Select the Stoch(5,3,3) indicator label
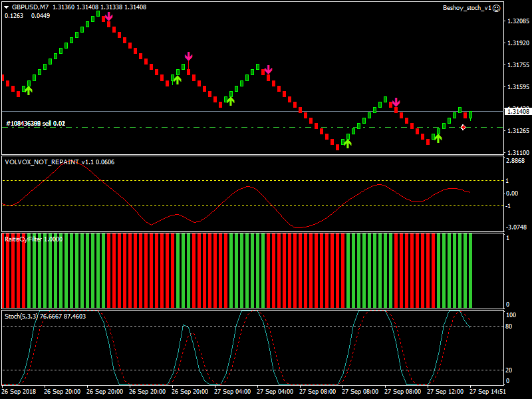Image resolution: width=532 pixels, height=399 pixels. (x=21, y=316)
